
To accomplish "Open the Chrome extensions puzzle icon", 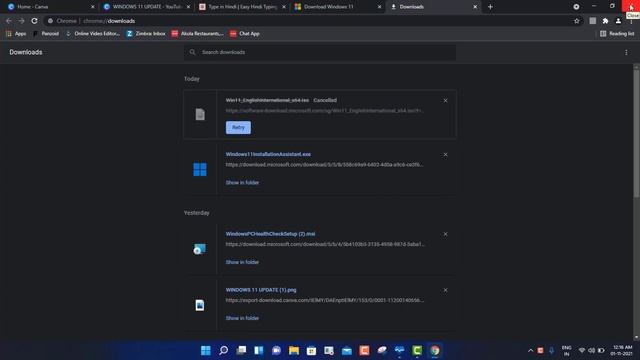I will tap(606, 21).
